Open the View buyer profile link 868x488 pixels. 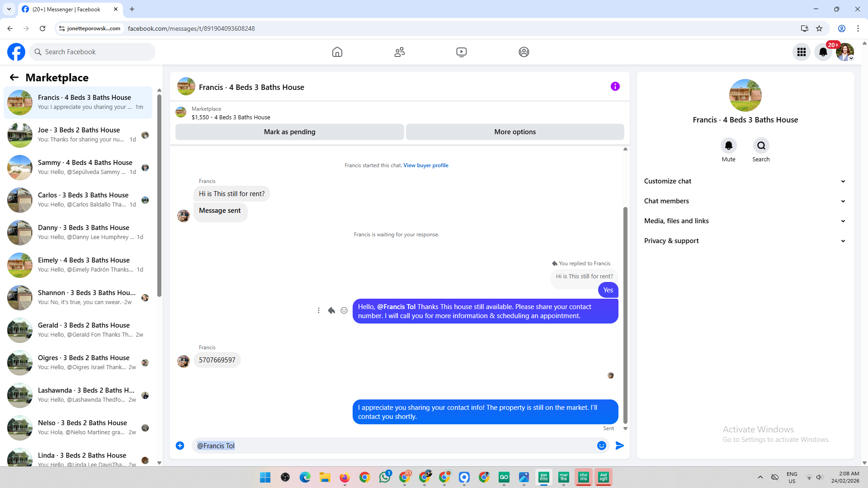click(x=425, y=165)
